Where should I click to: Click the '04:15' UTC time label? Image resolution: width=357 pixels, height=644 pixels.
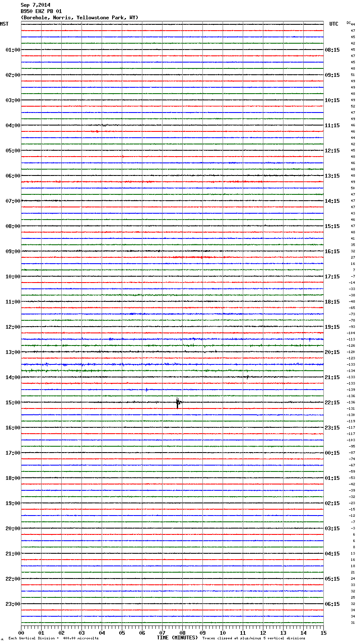tap(332, 554)
